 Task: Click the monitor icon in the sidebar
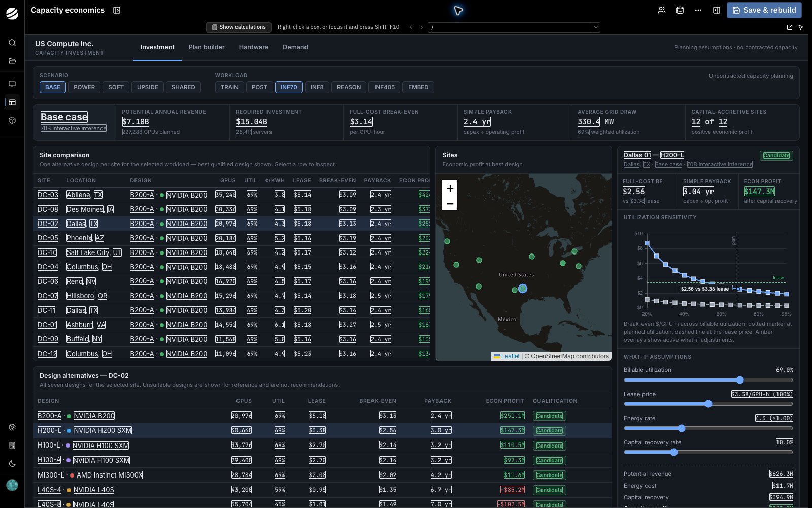12,84
